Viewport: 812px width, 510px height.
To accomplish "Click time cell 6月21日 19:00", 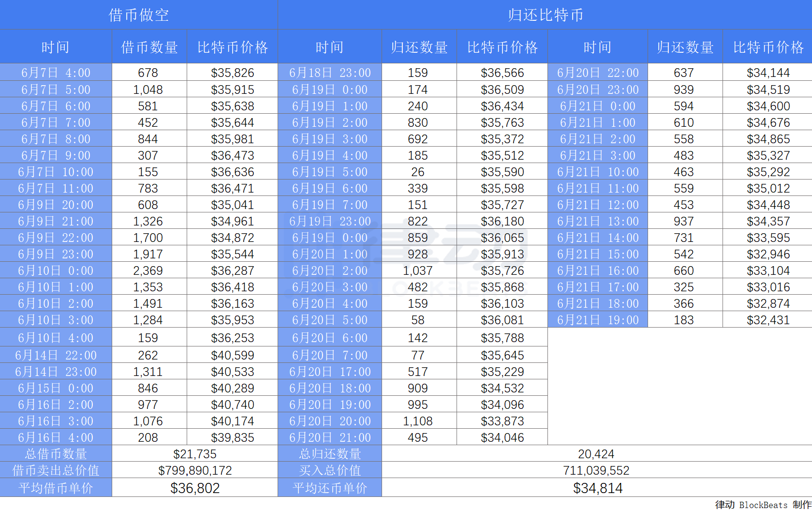I will click(x=598, y=320).
